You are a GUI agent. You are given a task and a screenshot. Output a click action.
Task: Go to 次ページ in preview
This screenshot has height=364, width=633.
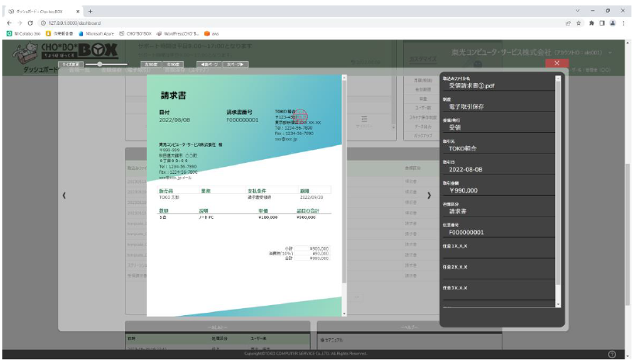(x=230, y=64)
